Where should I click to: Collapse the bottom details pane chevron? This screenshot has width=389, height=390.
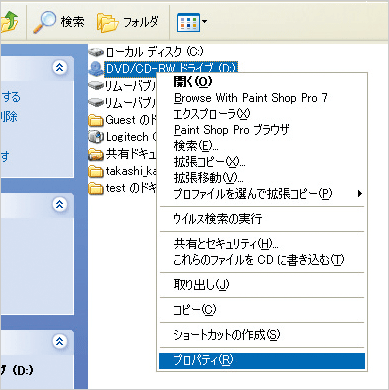point(60,341)
